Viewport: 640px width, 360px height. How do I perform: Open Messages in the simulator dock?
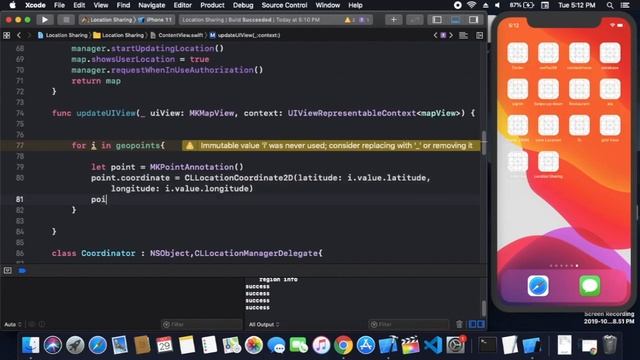tap(589, 286)
